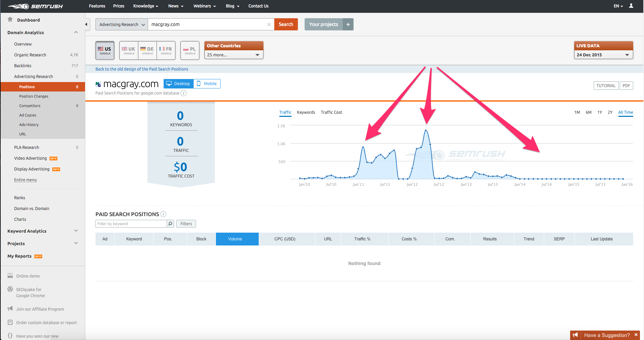Open Your projects

tap(324, 24)
